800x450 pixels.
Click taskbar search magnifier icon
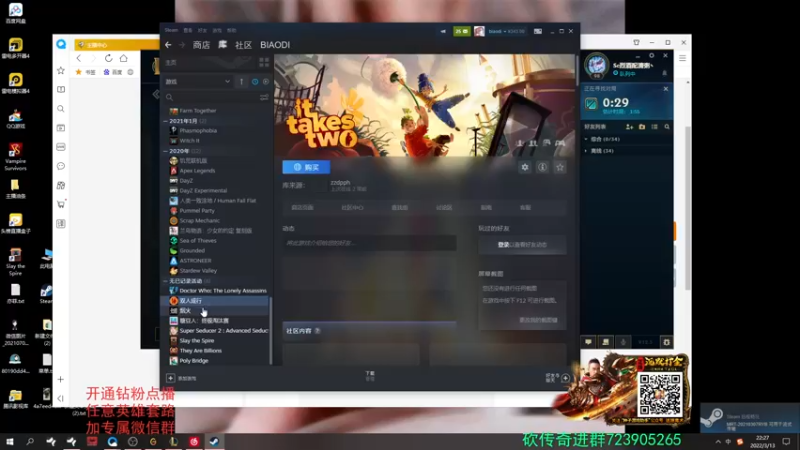[x=30, y=442]
